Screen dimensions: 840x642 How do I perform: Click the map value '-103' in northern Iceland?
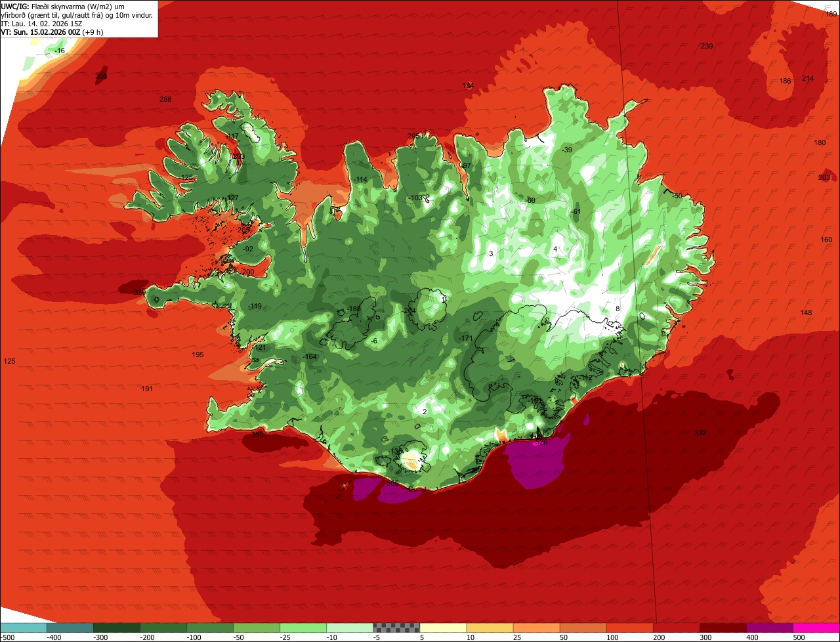(x=415, y=198)
